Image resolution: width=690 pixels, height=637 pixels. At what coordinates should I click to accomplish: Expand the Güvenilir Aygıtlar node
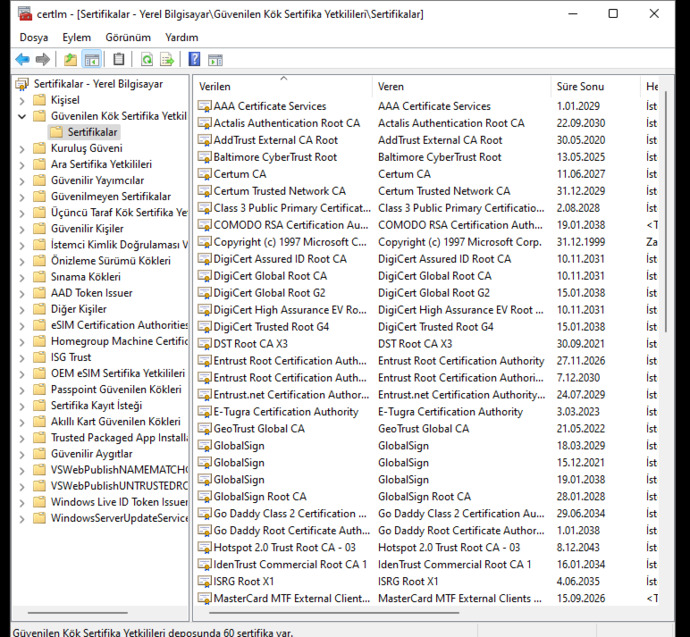click(x=22, y=454)
